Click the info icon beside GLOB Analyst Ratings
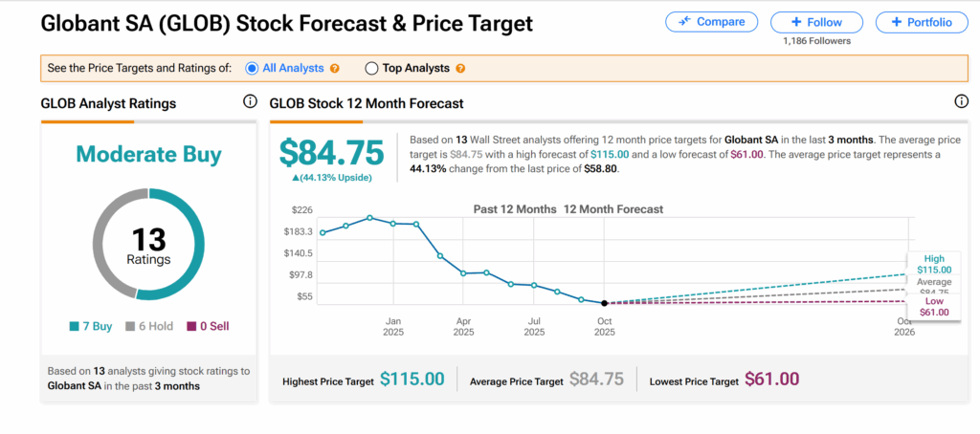The width and height of the screenshot is (980, 434). tap(250, 102)
